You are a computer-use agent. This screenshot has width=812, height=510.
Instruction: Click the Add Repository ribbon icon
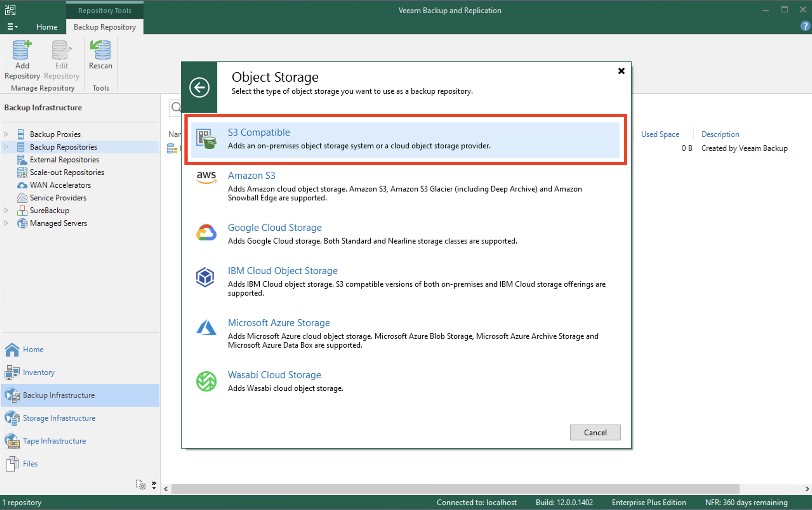(22, 50)
